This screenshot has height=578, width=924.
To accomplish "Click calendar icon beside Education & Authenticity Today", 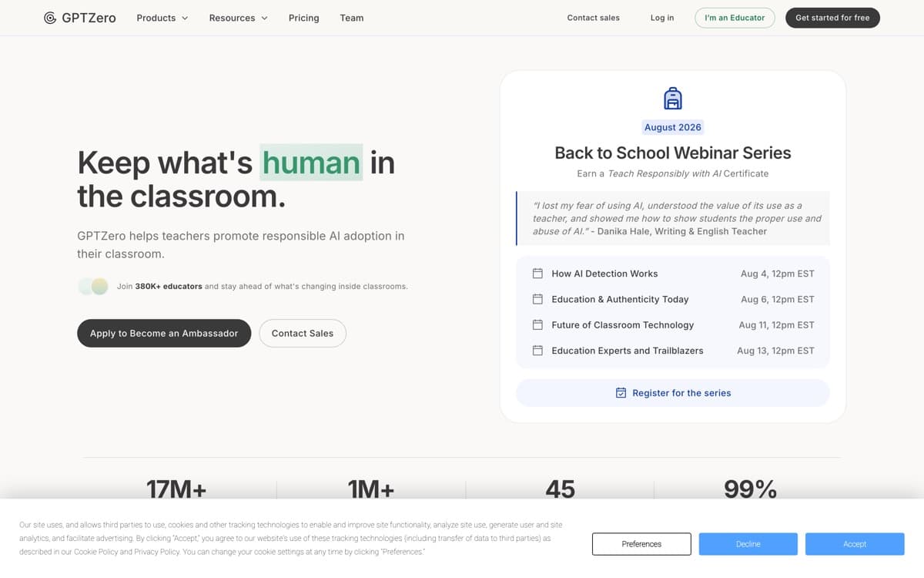I will click(537, 299).
